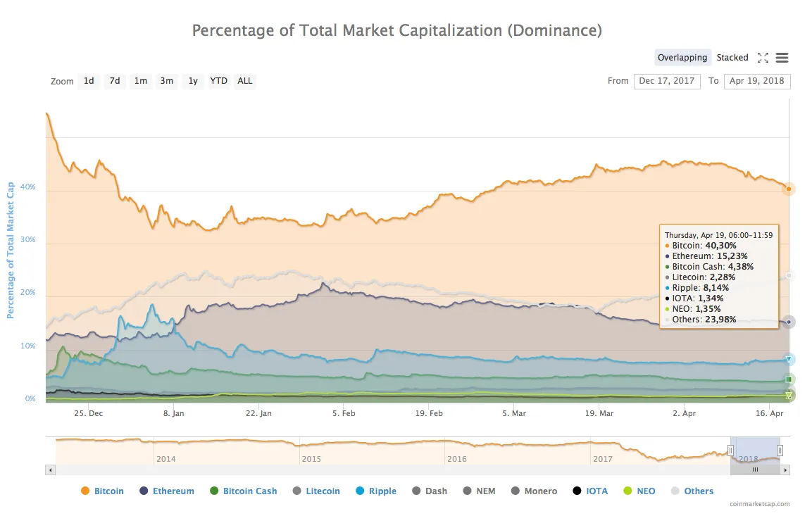
Task: Click the 10% y-axis label
Action: click(x=28, y=345)
